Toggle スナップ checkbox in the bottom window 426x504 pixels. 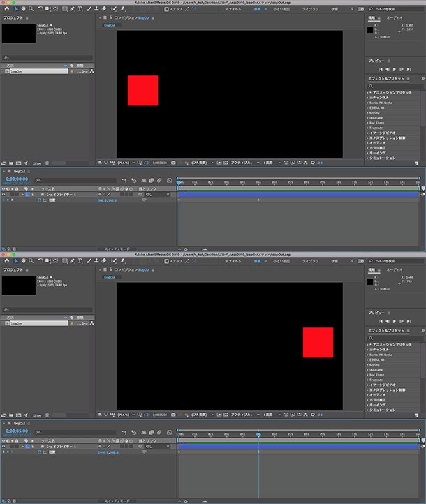166,261
